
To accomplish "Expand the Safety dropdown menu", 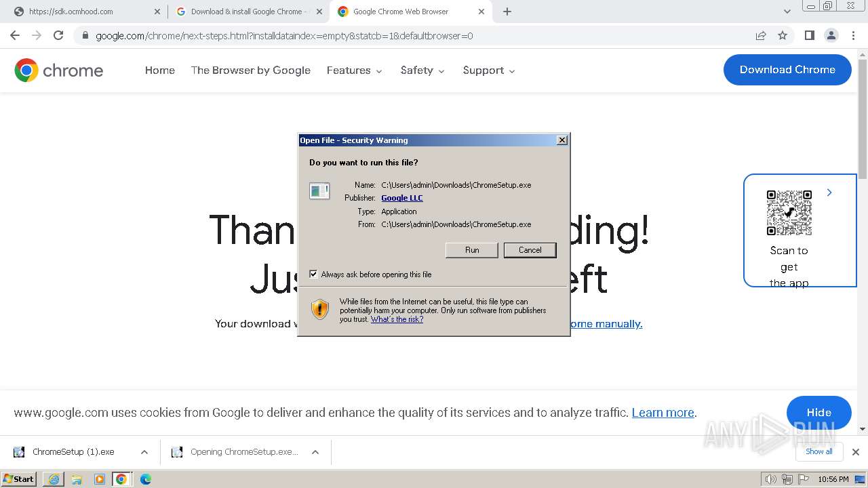I will tap(422, 70).
